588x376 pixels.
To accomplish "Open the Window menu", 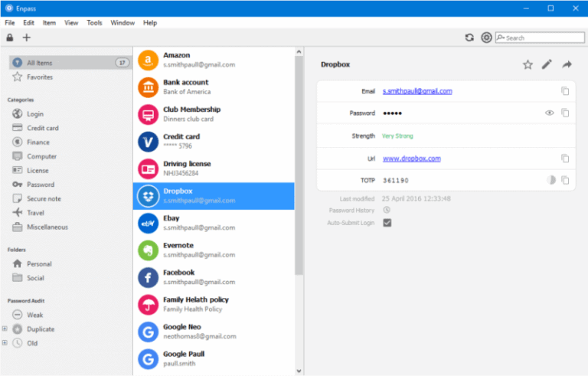I will pyautogui.click(x=122, y=23).
